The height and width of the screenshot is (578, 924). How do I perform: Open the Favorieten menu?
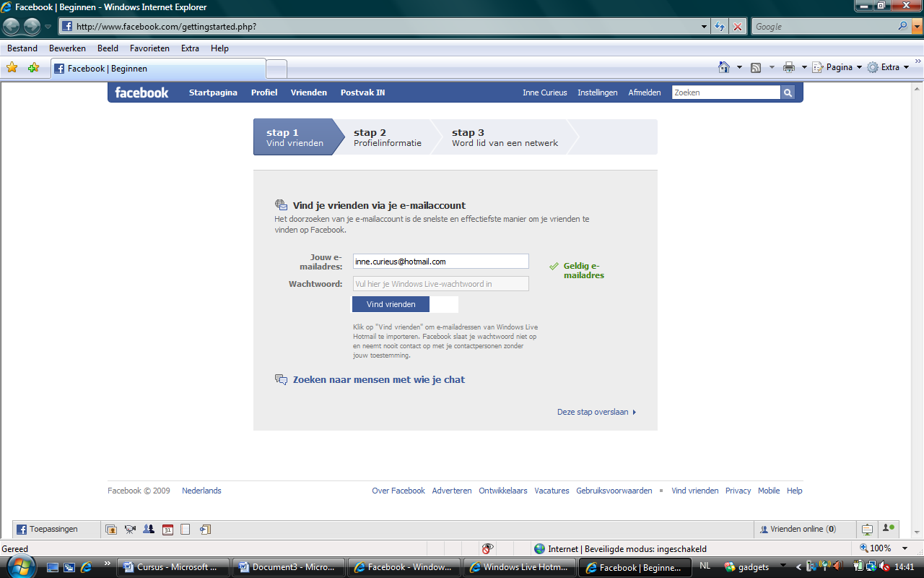(x=149, y=48)
